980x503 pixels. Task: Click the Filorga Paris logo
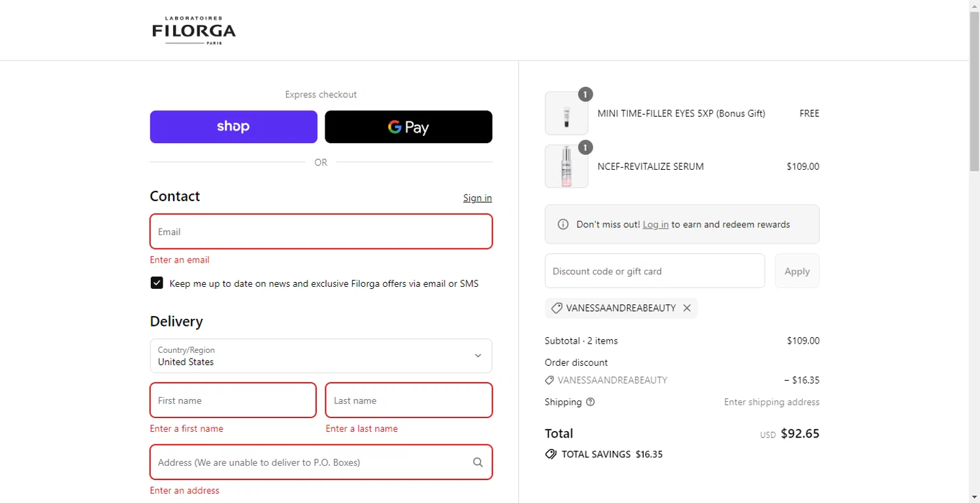coord(193,31)
